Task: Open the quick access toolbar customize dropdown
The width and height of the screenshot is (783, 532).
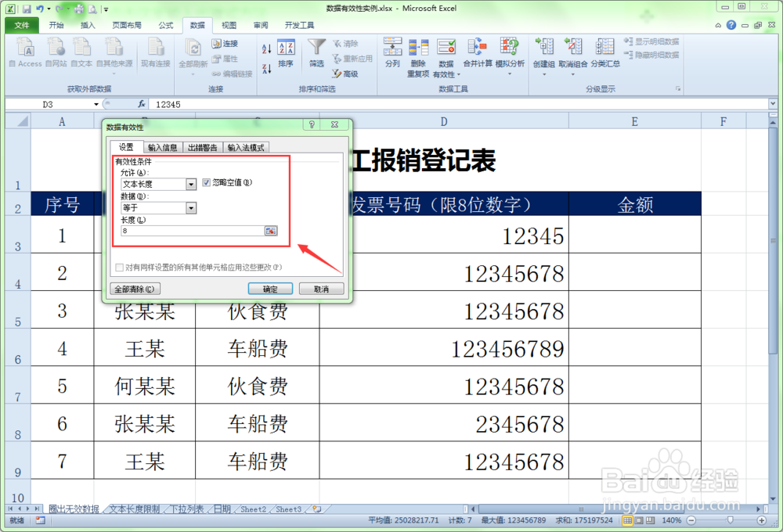Action: (x=106, y=9)
